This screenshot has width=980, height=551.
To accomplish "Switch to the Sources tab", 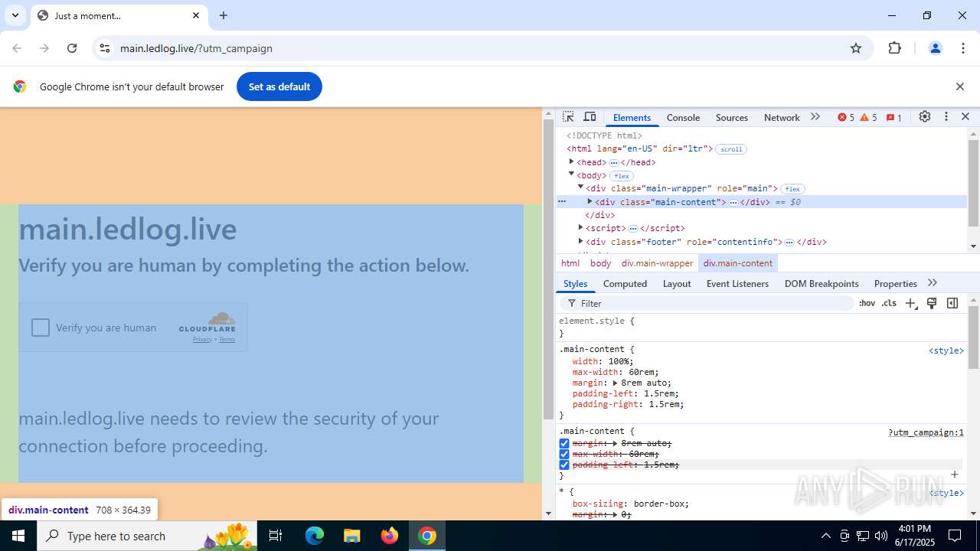I will (732, 118).
